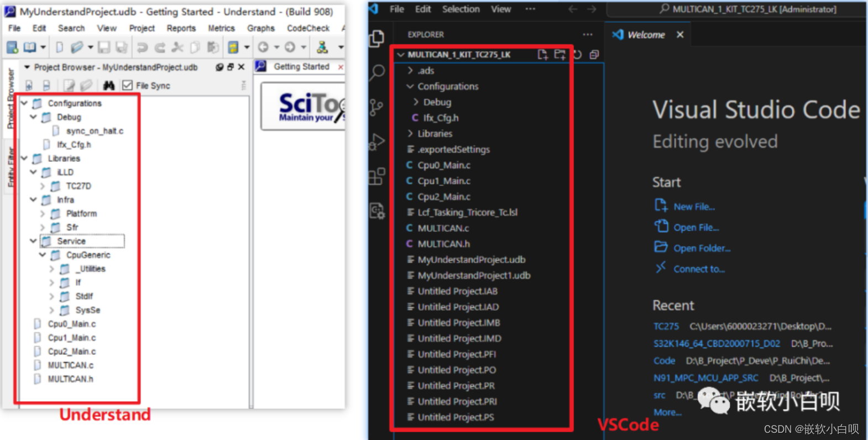868x440 pixels.
Task: Click New Folder icon in VSCode Explorer header
Action: (x=560, y=54)
